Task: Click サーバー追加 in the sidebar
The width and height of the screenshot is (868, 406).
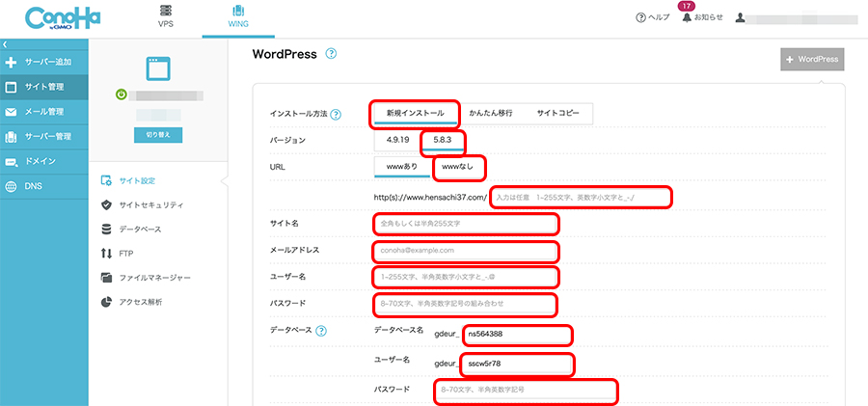Action: 43,62
